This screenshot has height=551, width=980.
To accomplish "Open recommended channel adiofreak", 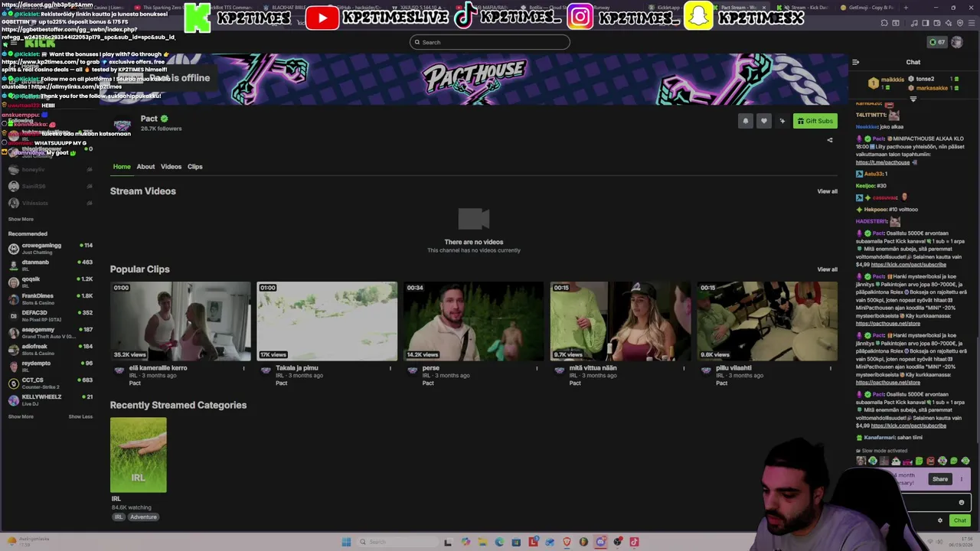I will coord(50,349).
